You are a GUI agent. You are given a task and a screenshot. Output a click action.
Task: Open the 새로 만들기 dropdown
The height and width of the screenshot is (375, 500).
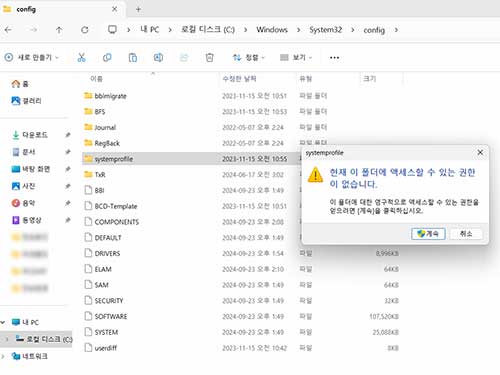(32, 58)
